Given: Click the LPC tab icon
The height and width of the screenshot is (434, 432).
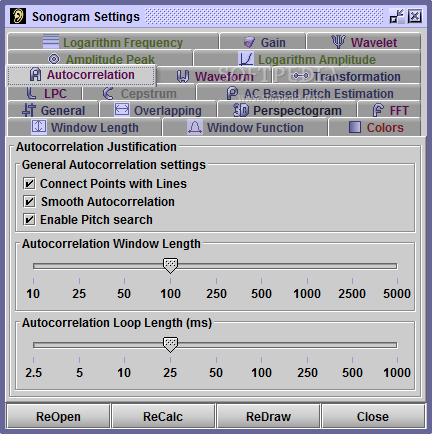Looking at the screenshot, I should [31, 93].
